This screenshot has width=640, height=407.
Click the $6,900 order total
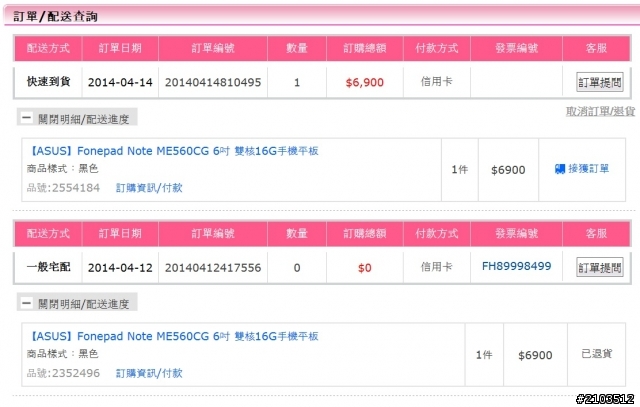[x=364, y=82]
